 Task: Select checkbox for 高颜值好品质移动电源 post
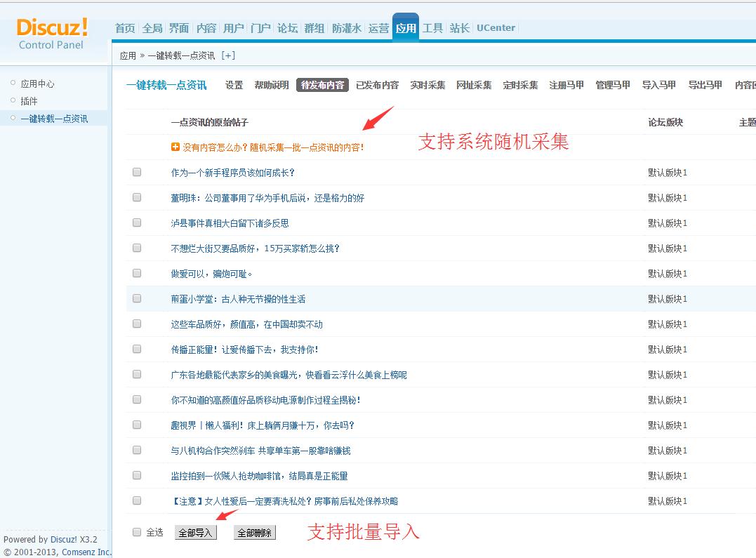(x=137, y=399)
